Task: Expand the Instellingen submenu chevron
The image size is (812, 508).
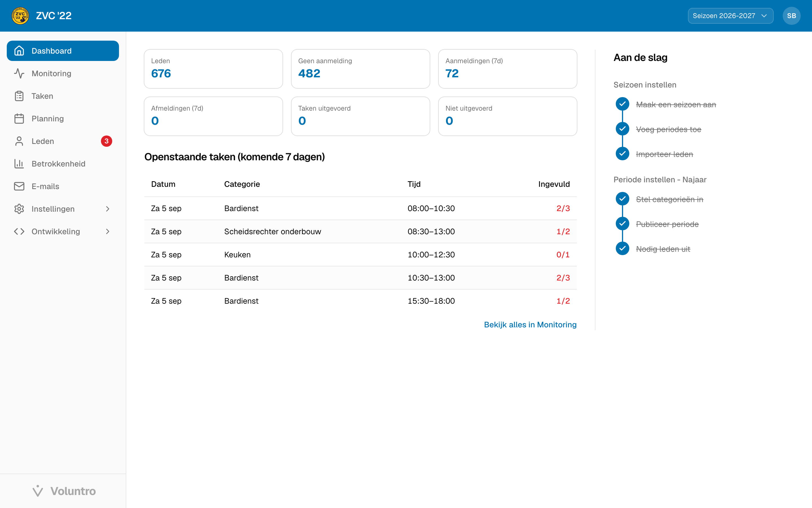Action: 107,209
